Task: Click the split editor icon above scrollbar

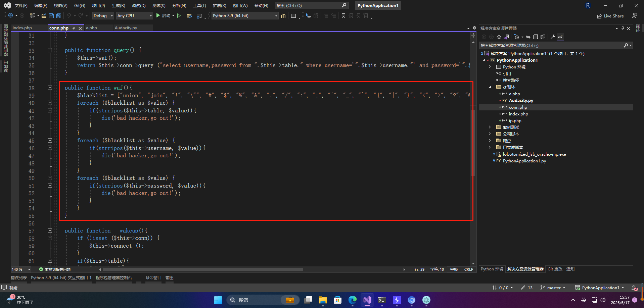Action: (473, 35)
